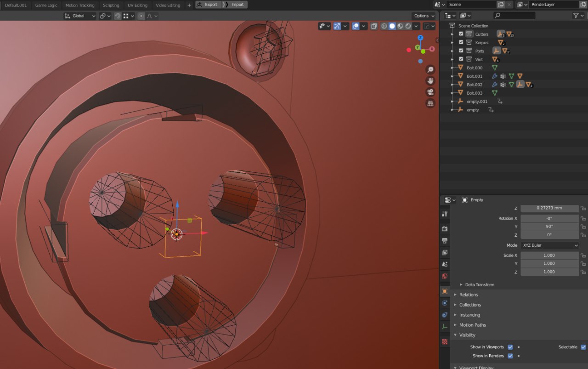
Task: Open the XYZ Euler rotation mode dropdown
Action: tap(549, 245)
